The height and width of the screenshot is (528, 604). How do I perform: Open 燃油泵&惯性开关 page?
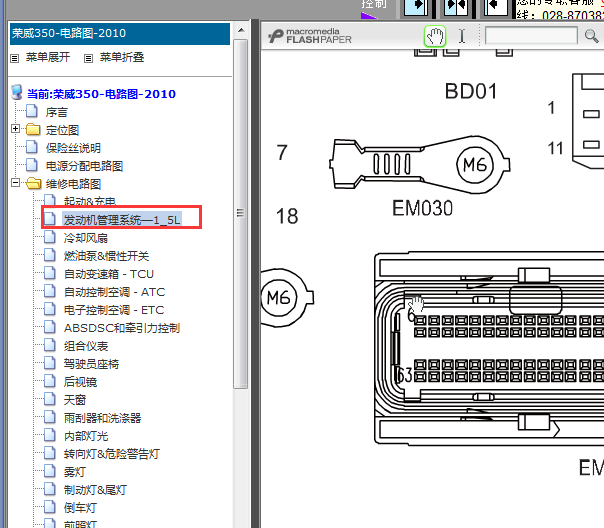click(106, 256)
